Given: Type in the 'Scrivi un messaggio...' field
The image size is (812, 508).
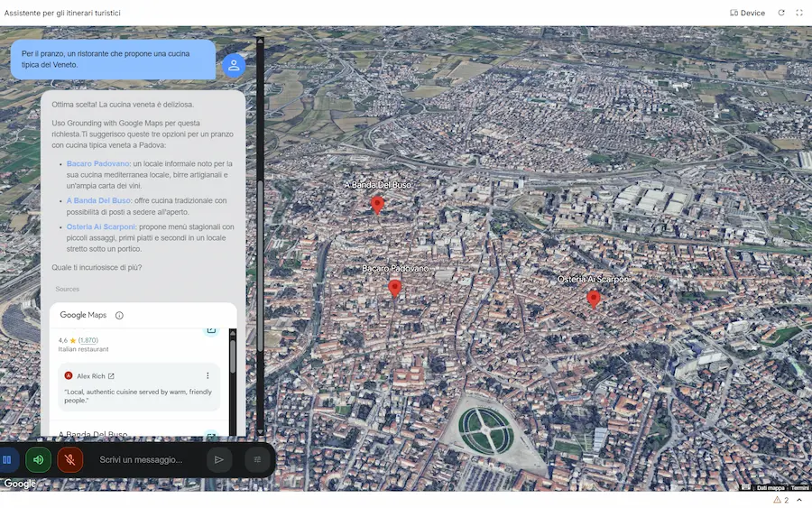Looking at the screenshot, I should pos(144,459).
